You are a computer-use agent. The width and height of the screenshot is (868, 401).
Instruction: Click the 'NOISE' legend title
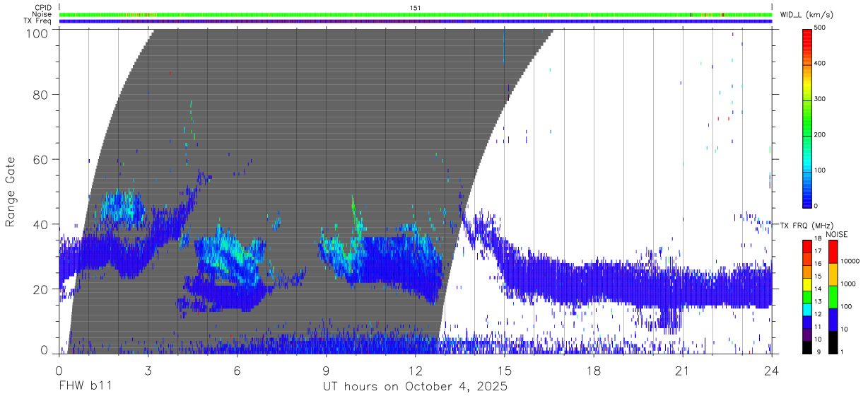tap(837, 234)
